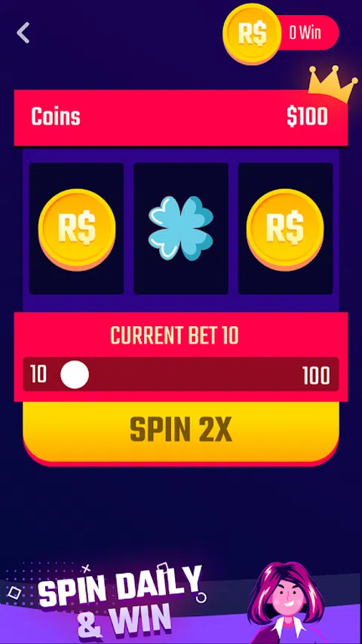Image resolution: width=362 pixels, height=644 pixels.
Task: Select the right R$ coin reel
Action: coord(285,228)
